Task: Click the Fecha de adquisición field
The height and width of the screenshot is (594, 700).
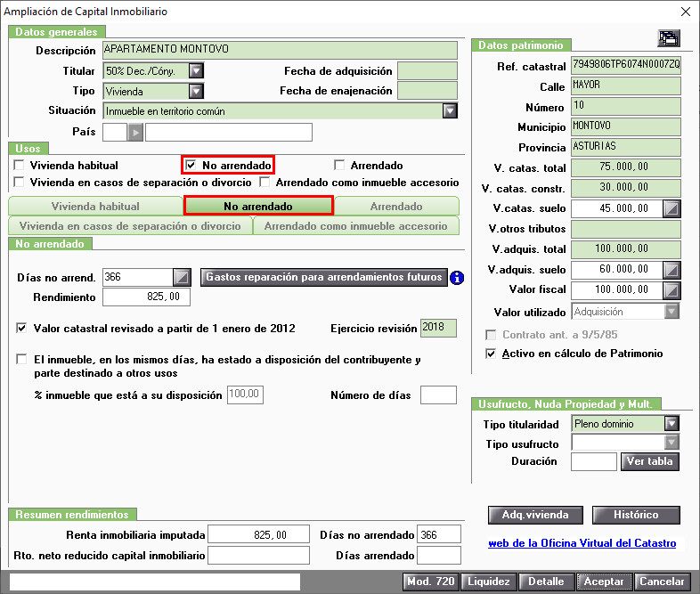Action: click(x=427, y=70)
